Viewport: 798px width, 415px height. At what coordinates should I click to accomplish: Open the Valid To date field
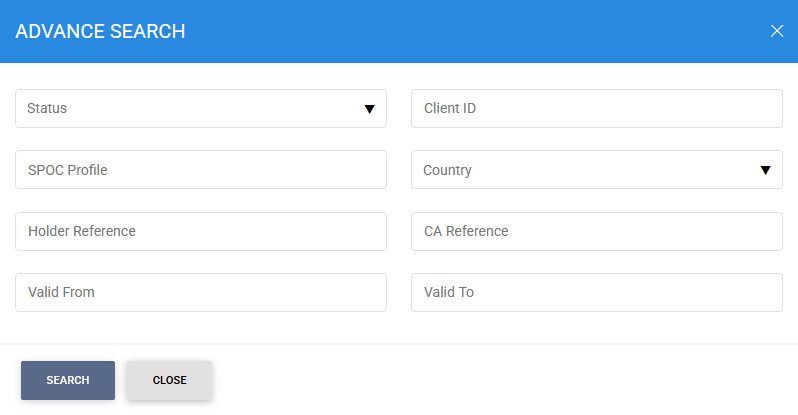597,292
